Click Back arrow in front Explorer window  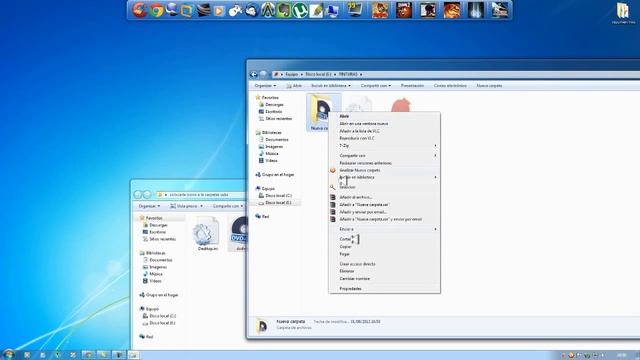tap(254, 74)
